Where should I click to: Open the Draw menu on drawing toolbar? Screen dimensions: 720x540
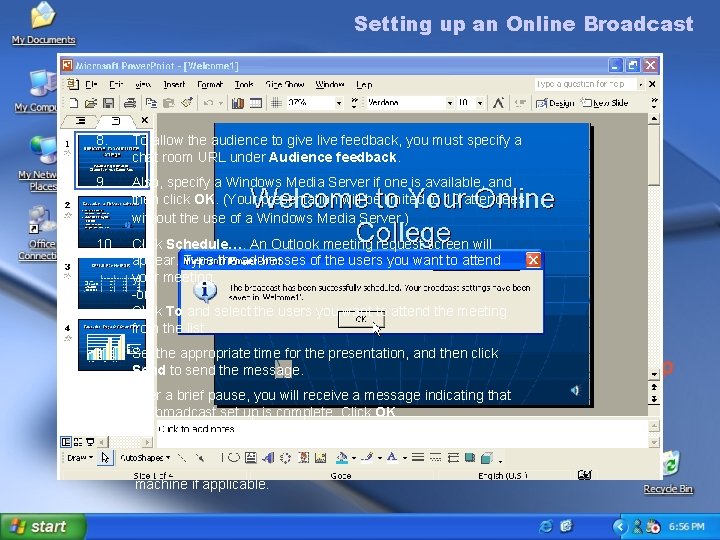(x=80, y=458)
